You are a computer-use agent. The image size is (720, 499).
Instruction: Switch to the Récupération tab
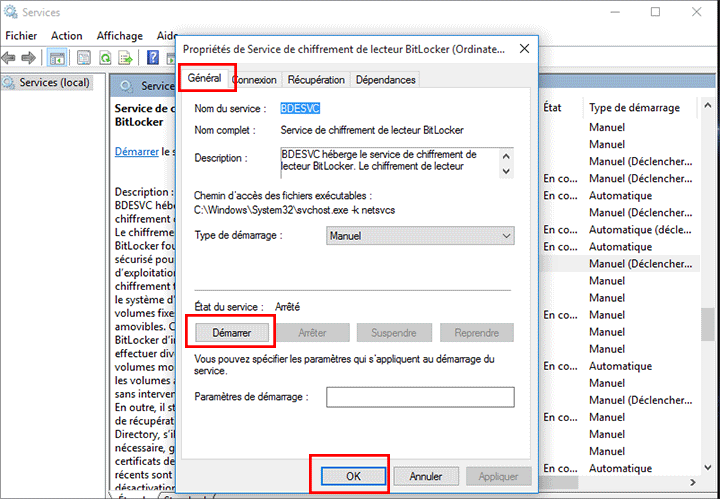(x=316, y=80)
